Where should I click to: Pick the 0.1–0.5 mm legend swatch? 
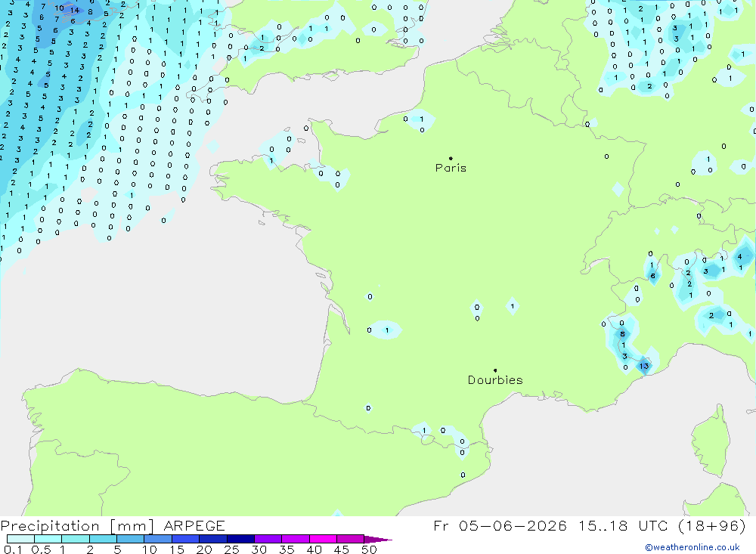(x=20, y=539)
